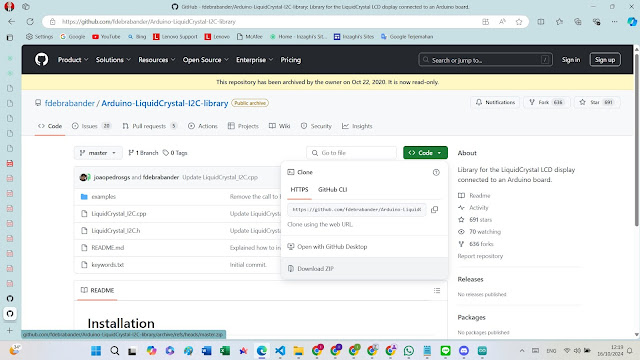This screenshot has width=640, height=360.
Task: Expand the Resources menu
Action: [x=157, y=60]
